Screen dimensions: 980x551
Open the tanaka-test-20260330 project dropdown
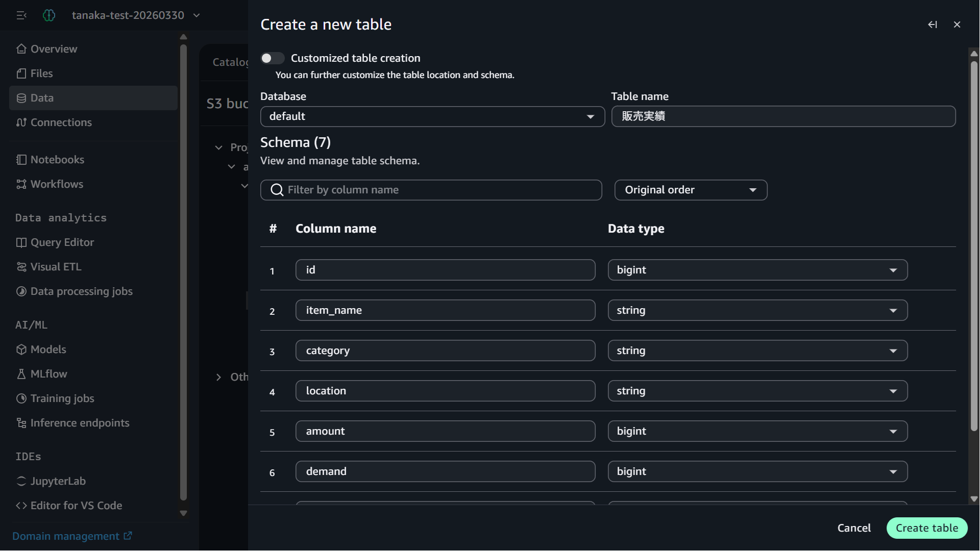tap(136, 15)
